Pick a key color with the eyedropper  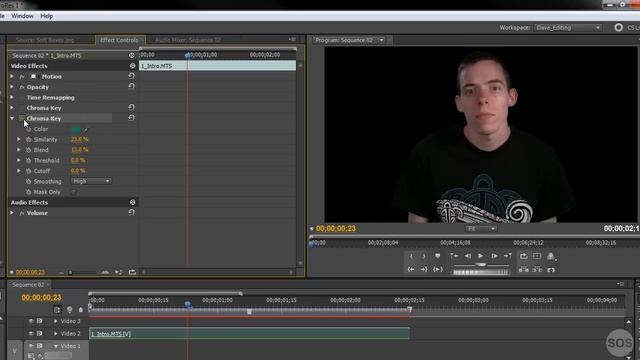pos(86,129)
